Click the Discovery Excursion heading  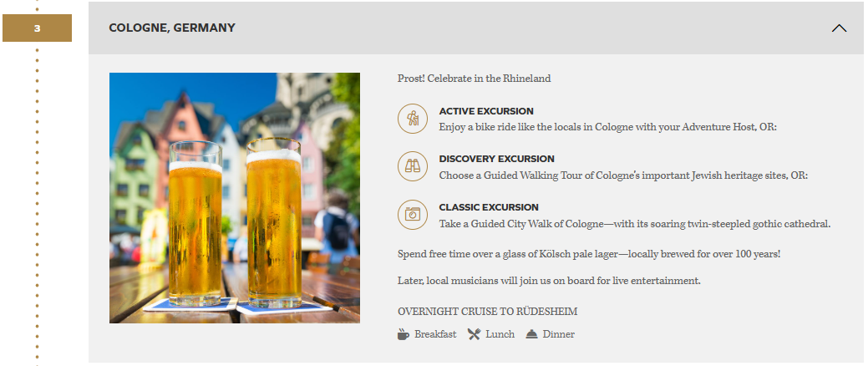(496, 159)
